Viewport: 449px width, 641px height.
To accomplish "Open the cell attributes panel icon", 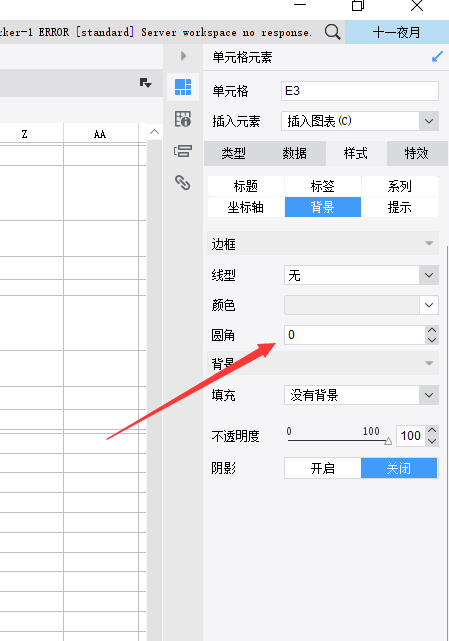I will pos(183,119).
